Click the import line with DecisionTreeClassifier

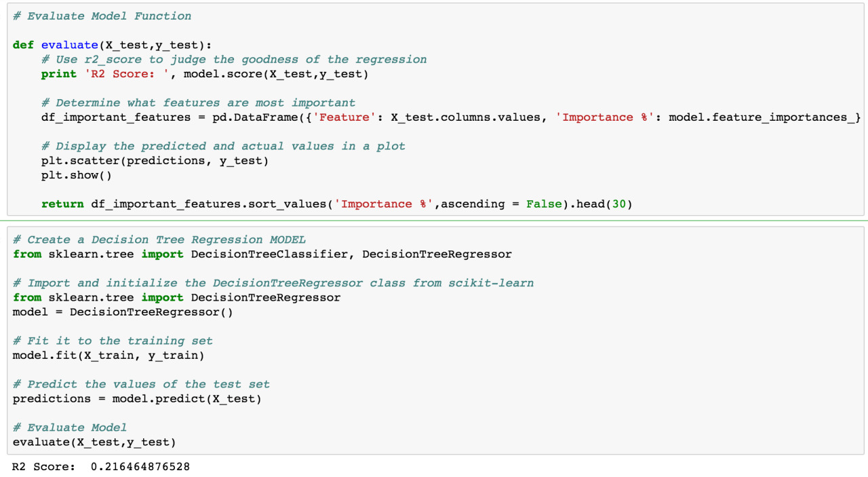pos(262,254)
